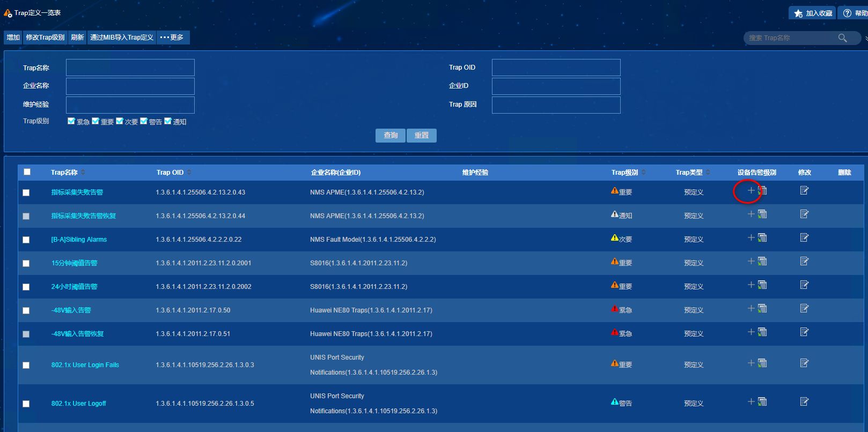Click the edit icon for -48V输入告警恢复

804,332
